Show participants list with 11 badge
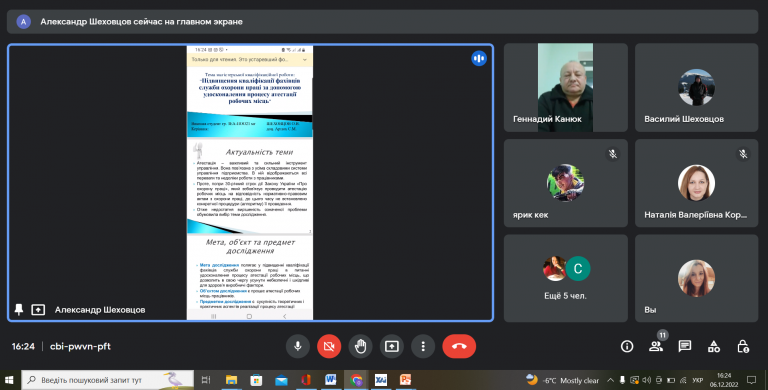This screenshot has height=390, width=768. coord(656,346)
